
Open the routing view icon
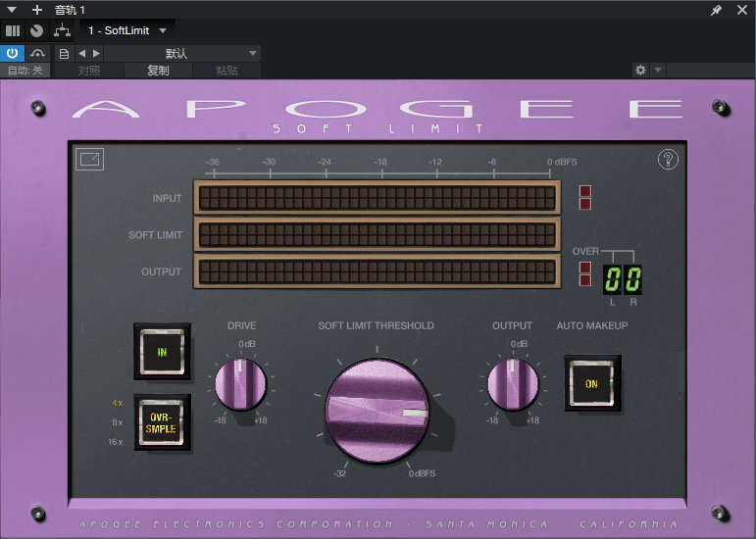(62, 30)
